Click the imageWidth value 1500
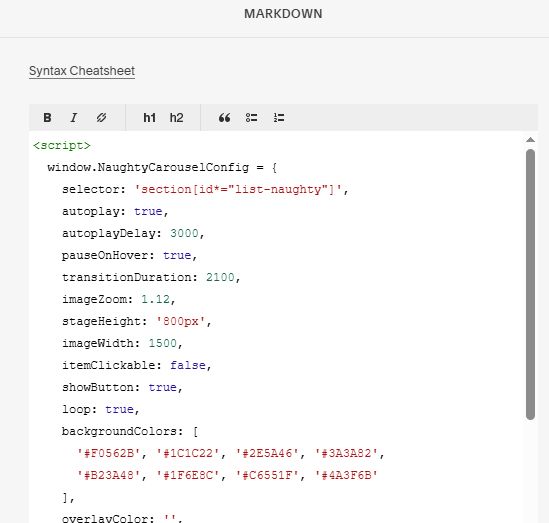This screenshot has width=549, height=523. [163, 343]
